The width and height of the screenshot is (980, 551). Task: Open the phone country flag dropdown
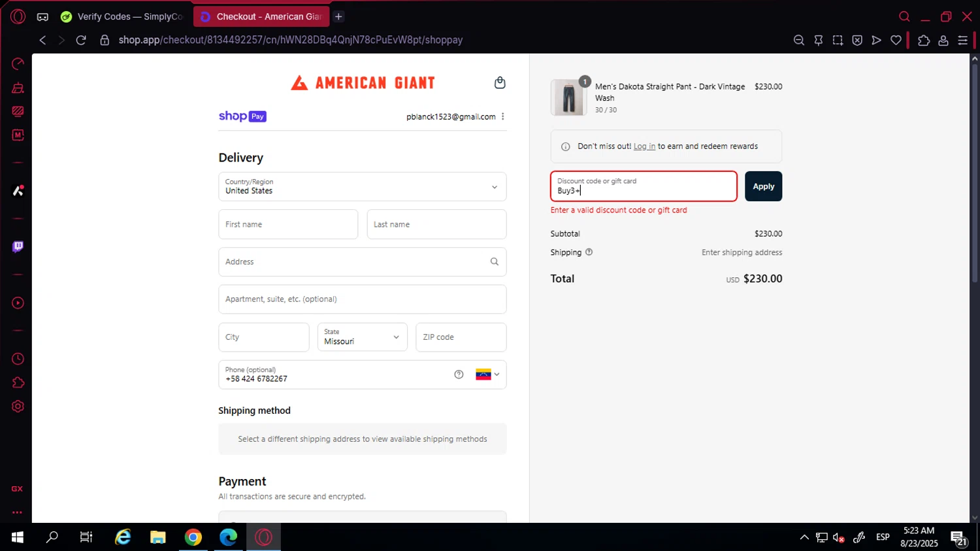point(487,375)
